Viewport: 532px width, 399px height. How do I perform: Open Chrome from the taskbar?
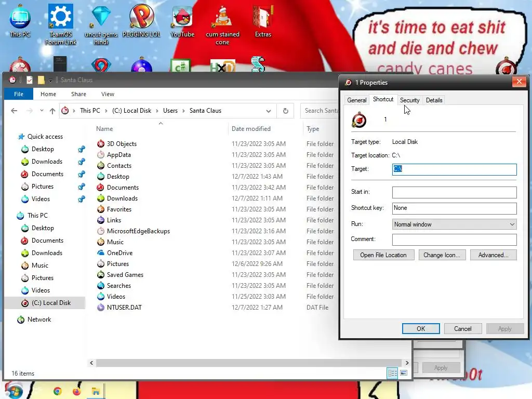[x=58, y=391]
